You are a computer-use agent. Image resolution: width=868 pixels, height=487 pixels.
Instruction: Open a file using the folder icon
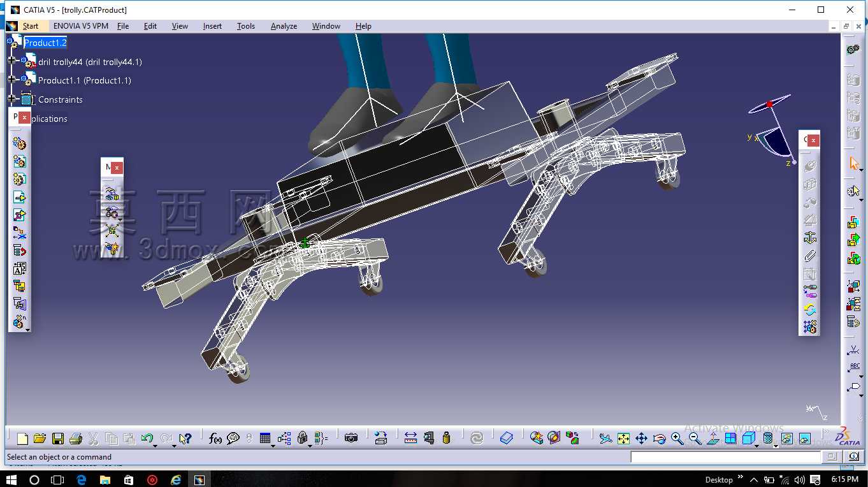click(x=40, y=439)
